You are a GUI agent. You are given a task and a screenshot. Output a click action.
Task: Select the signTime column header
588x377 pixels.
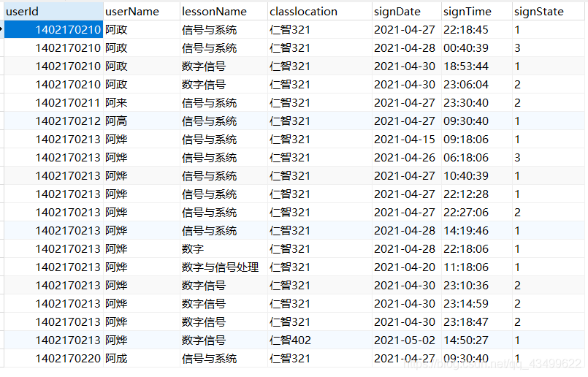click(477, 11)
